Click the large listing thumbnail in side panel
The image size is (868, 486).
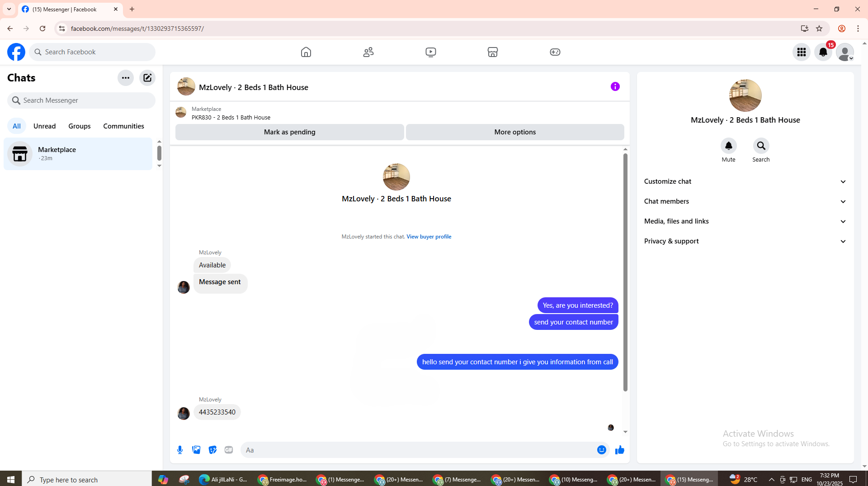745,95
